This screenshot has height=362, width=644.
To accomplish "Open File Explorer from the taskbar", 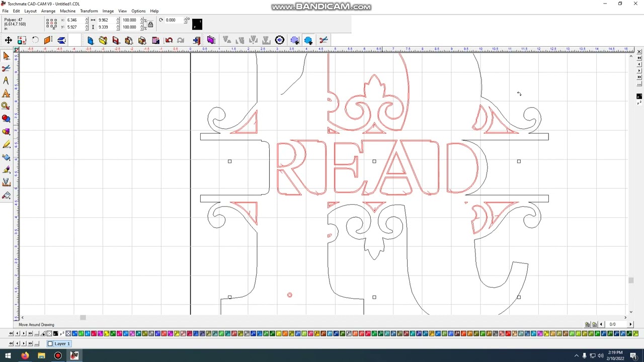I will [41, 356].
